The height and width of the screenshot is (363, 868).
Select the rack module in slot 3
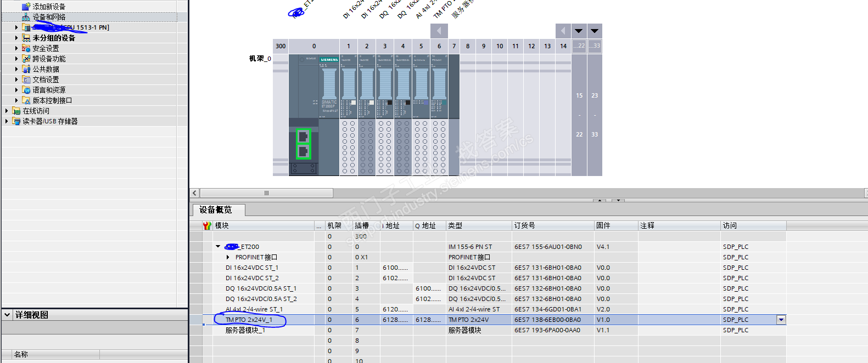click(x=385, y=115)
